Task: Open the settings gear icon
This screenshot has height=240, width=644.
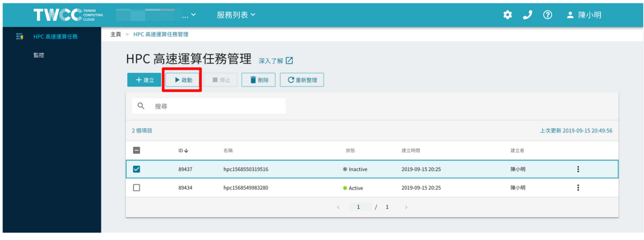Action: click(x=508, y=15)
